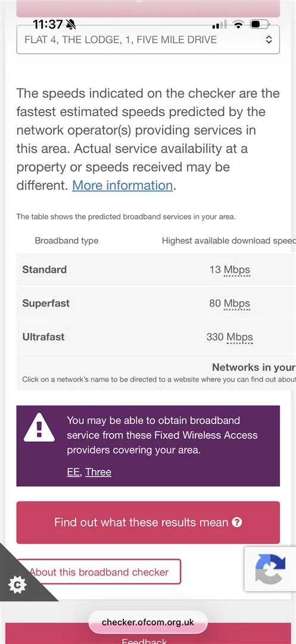
Task: Open the More information link
Action: [123, 185]
